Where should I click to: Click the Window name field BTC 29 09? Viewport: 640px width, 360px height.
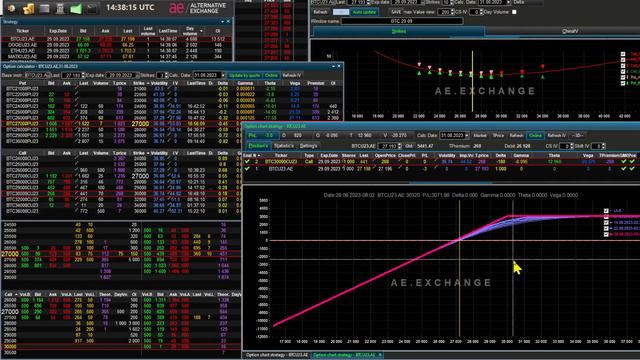coord(402,21)
